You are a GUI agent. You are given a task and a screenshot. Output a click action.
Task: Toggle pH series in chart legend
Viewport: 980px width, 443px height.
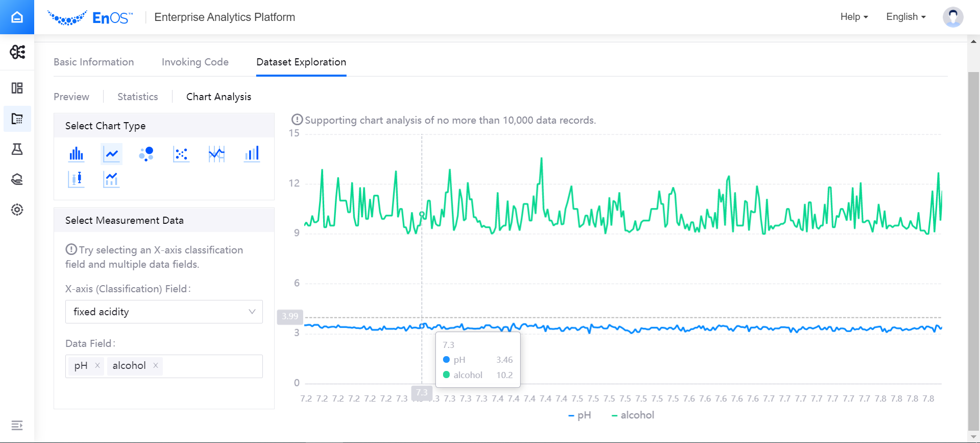(580, 415)
